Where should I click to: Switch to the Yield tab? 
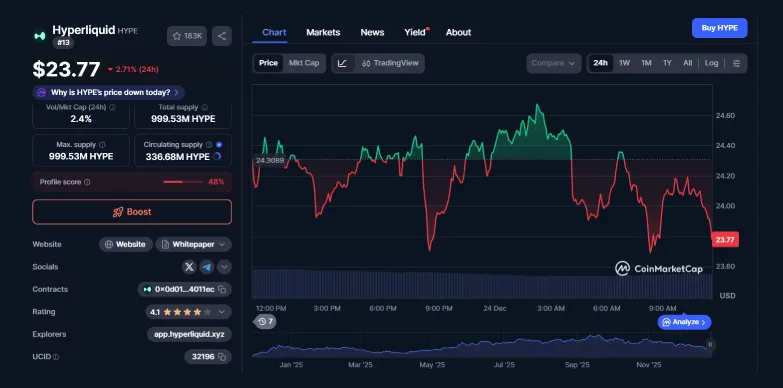[416, 32]
